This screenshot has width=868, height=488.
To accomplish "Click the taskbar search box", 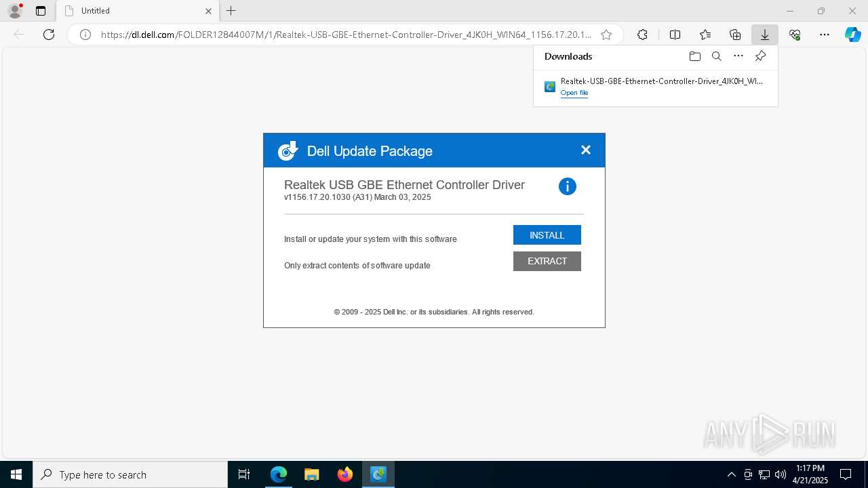I will (130, 474).
